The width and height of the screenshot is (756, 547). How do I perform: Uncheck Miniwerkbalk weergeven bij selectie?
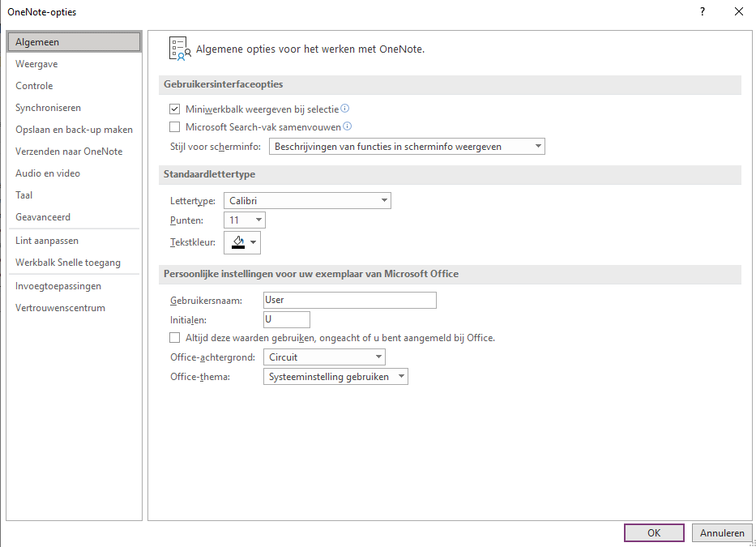coord(174,109)
